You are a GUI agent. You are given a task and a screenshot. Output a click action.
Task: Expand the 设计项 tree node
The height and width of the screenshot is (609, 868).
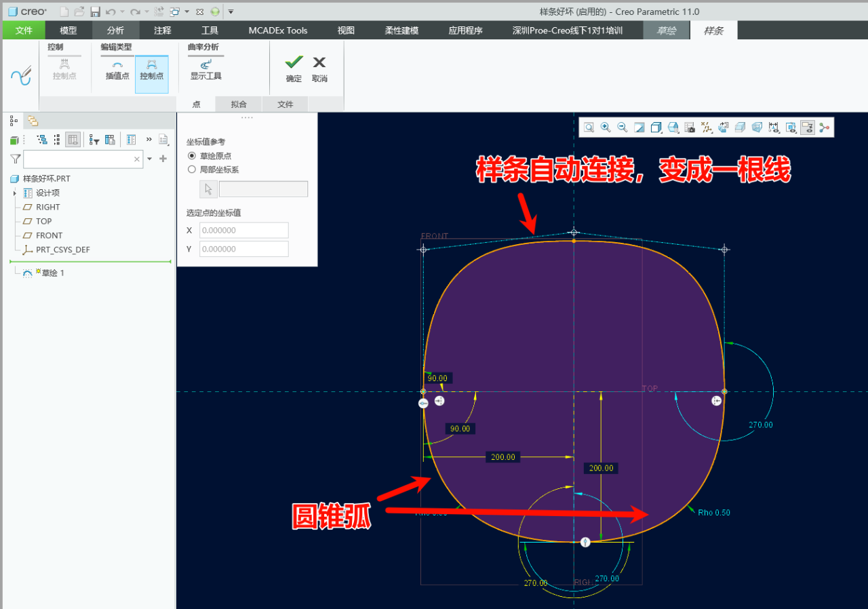pos(14,193)
